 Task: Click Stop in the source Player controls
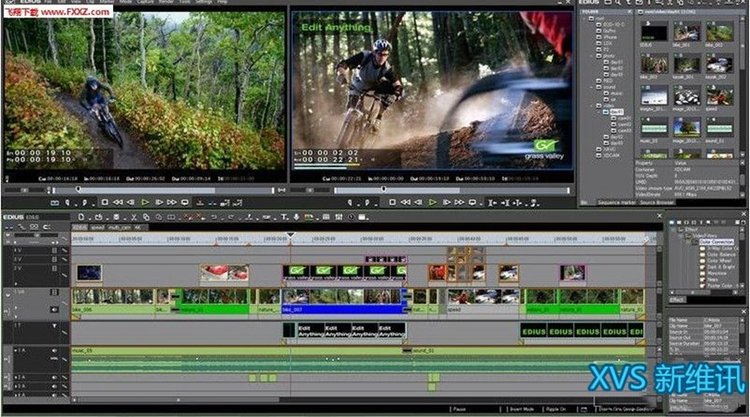click(103, 202)
